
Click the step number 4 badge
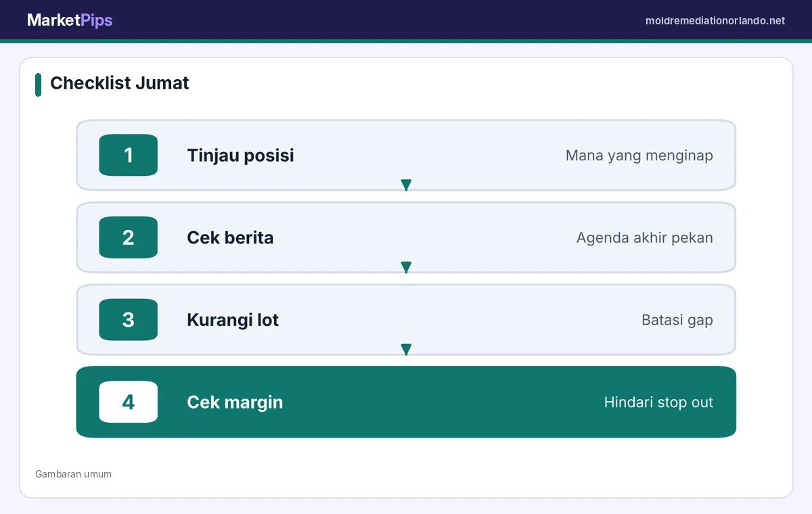129,402
